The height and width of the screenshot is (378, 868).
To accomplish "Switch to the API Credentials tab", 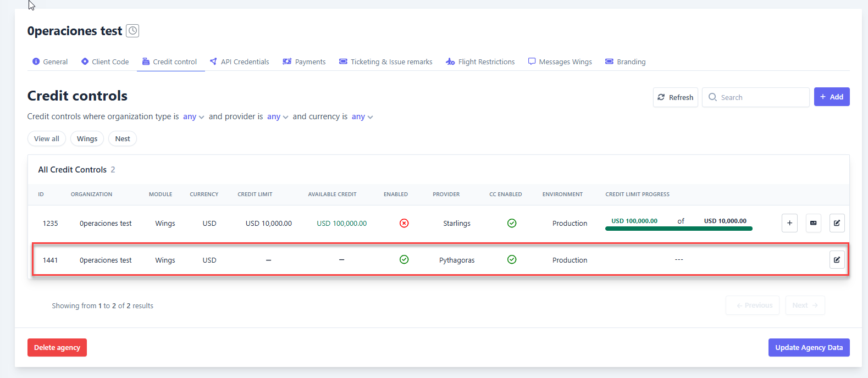I will [x=240, y=62].
